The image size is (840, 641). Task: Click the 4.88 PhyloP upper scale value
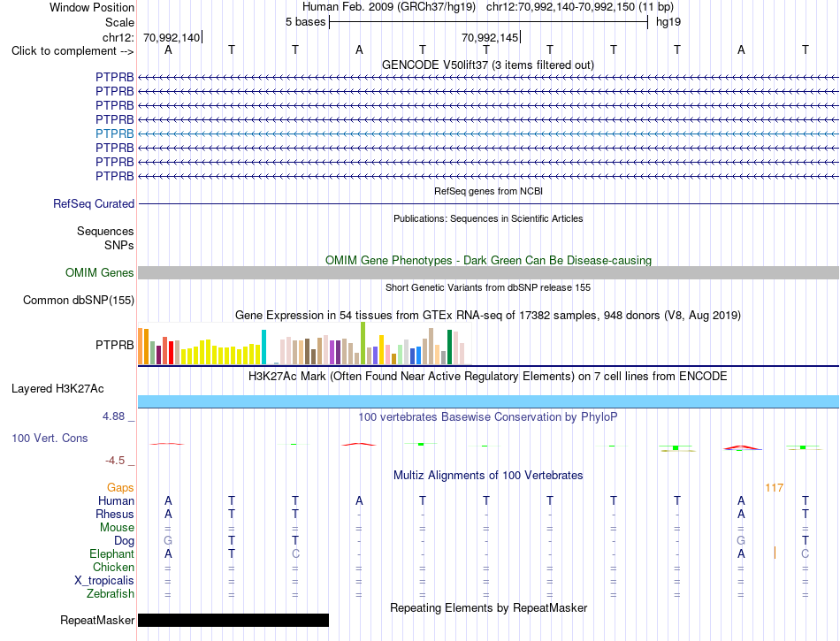pos(113,416)
